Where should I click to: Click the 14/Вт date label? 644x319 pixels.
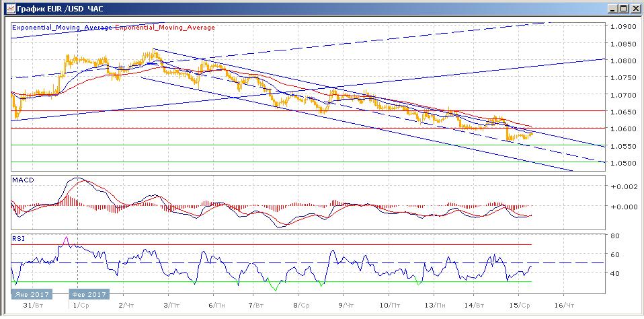pyautogui.click(x=475, y=306)
